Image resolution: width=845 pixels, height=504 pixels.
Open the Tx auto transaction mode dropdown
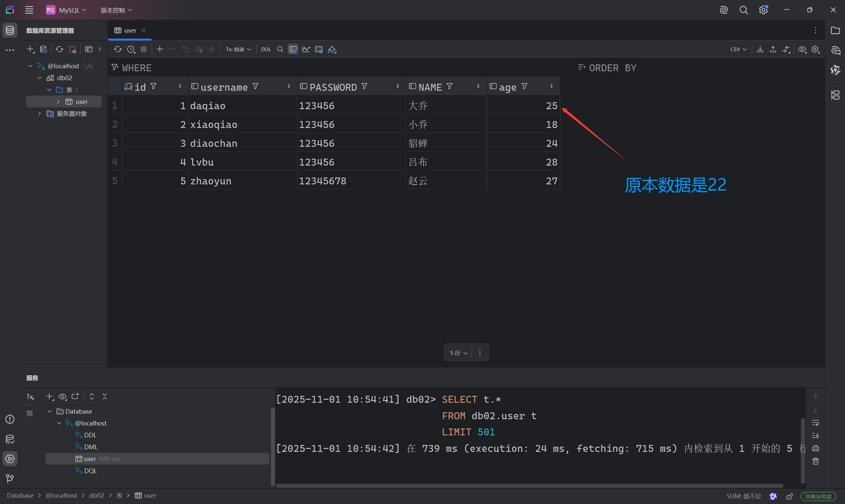tap(238, 49)
